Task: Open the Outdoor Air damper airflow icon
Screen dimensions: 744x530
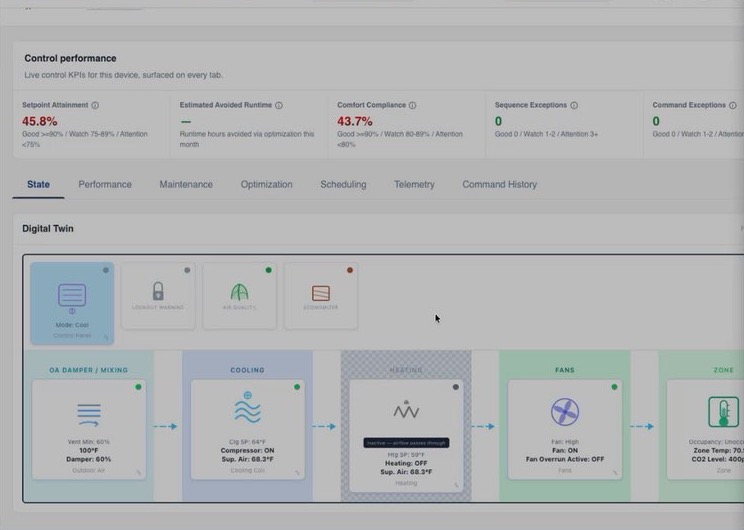Action: [89, 415]
